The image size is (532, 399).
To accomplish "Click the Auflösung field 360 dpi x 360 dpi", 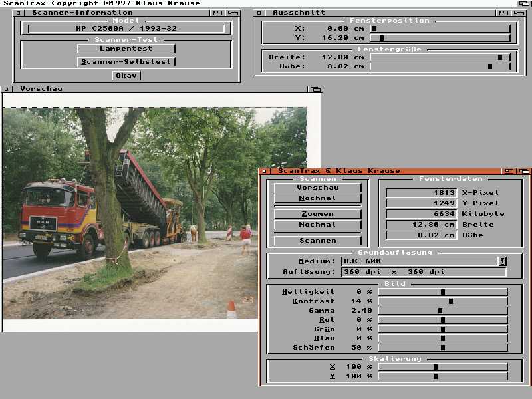I will (x=424, y=272).
